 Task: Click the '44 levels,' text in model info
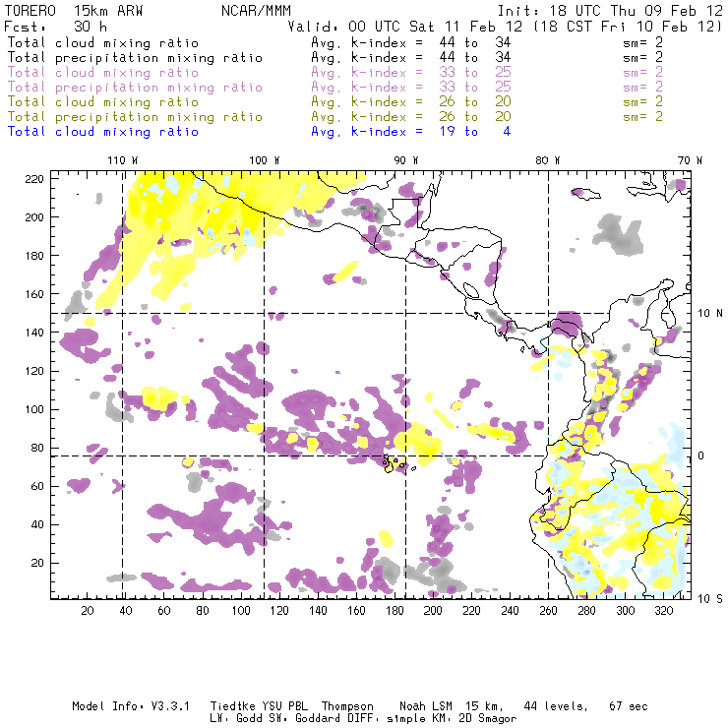point(556,706)
